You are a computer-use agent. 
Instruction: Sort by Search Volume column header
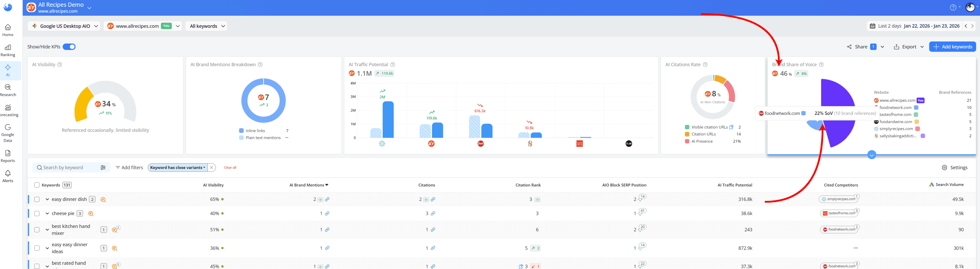(x=946, y=185)
